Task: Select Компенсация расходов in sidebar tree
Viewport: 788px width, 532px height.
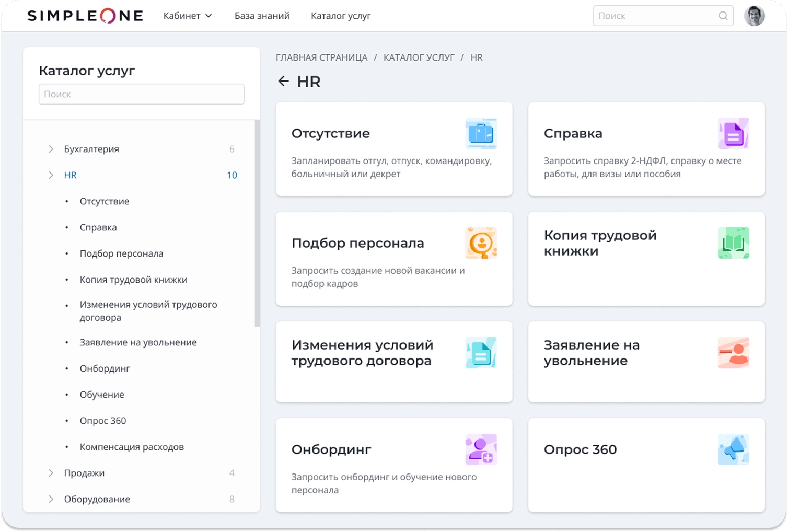Action: coord(132,447)
